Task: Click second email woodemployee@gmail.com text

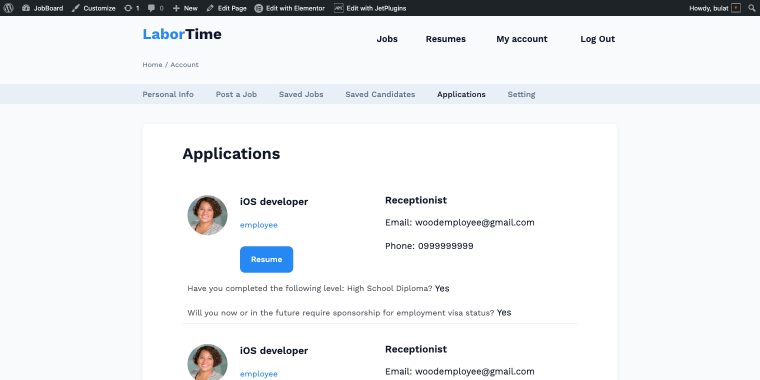Action: (459, 371)
